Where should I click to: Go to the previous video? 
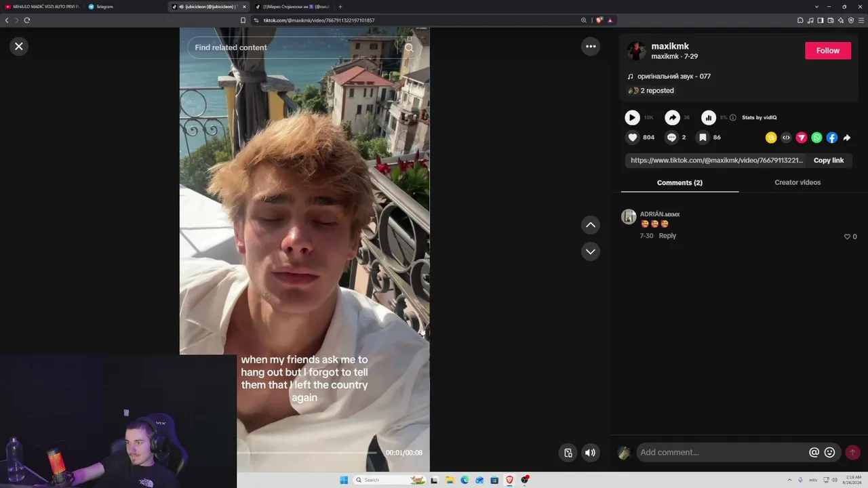pyautogui.click(x=591, y=225)
